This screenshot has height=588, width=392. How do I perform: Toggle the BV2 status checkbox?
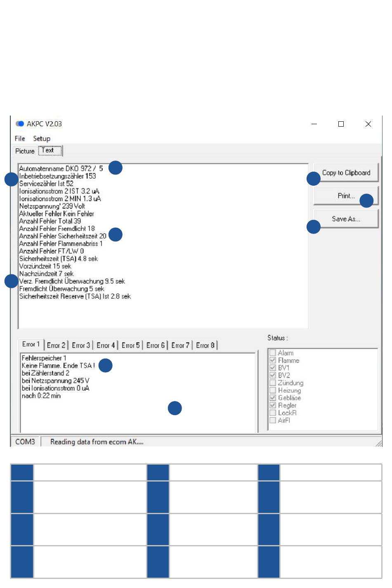click(x=273, y=375)
